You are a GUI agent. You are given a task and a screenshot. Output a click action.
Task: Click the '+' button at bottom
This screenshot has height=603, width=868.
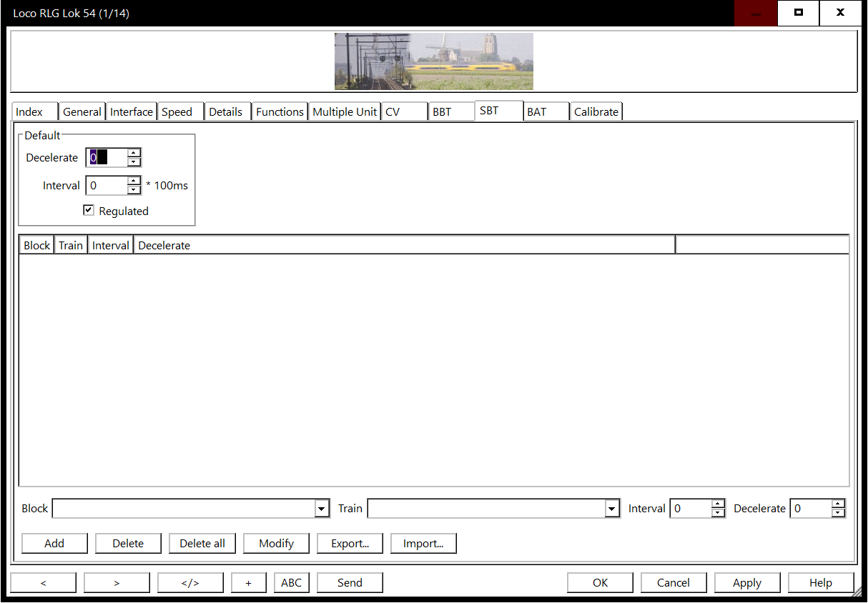tap(249, 583)
